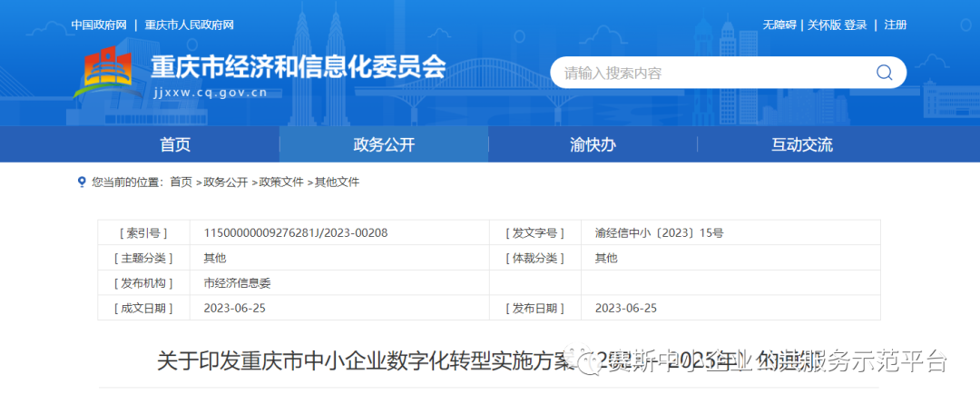Click the 登录 login link

pos(857,25)
